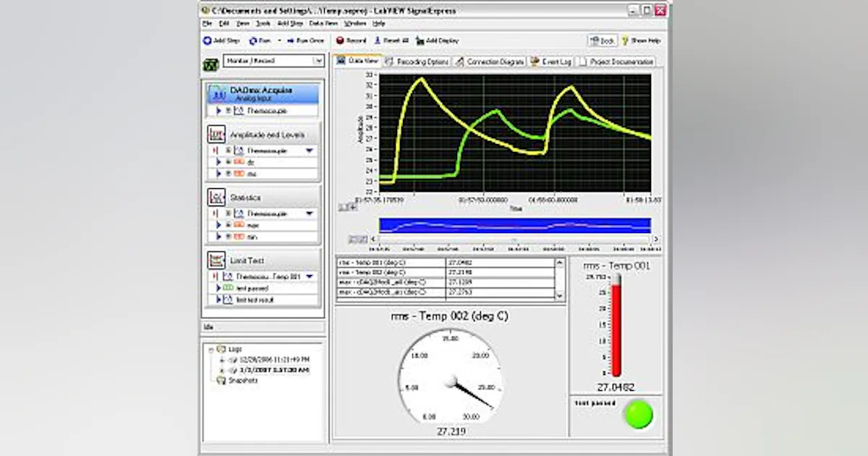Image resolution: width=868 pixels, height=456 pixels.
Task: Click the Snapshots folder icon
Action: (221, 381)
